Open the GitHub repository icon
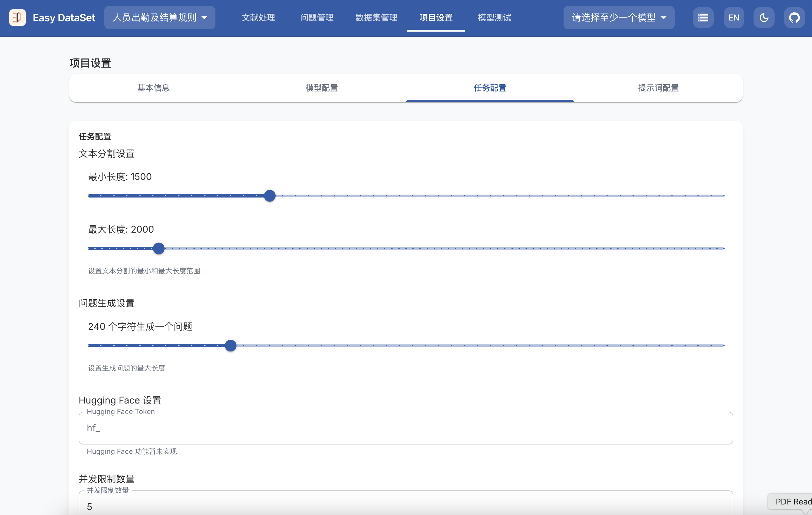 794,18
